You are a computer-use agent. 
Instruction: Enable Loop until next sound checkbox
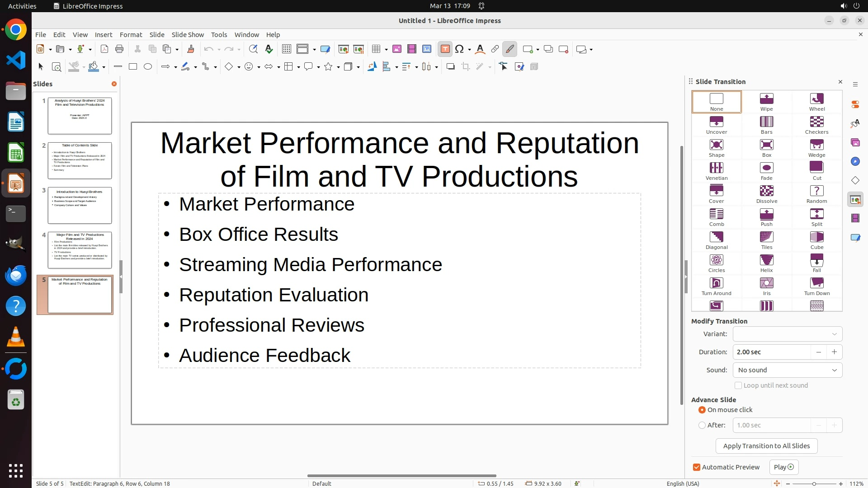[738, 385]
